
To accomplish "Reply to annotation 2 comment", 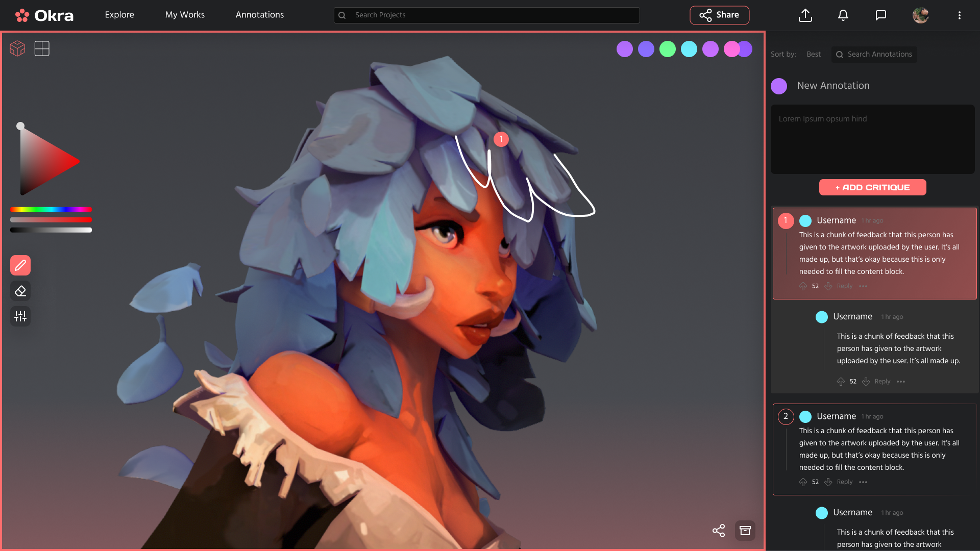I will click(845, 482).
